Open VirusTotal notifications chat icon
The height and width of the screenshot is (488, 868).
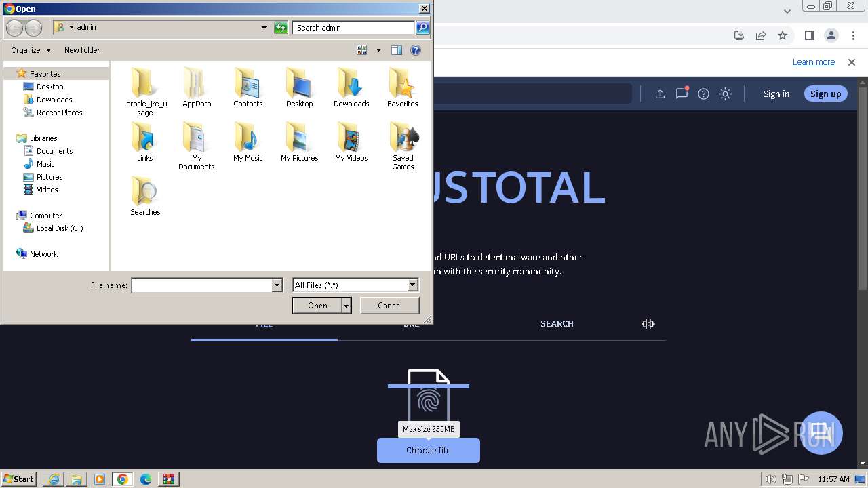tap(682, 94)
